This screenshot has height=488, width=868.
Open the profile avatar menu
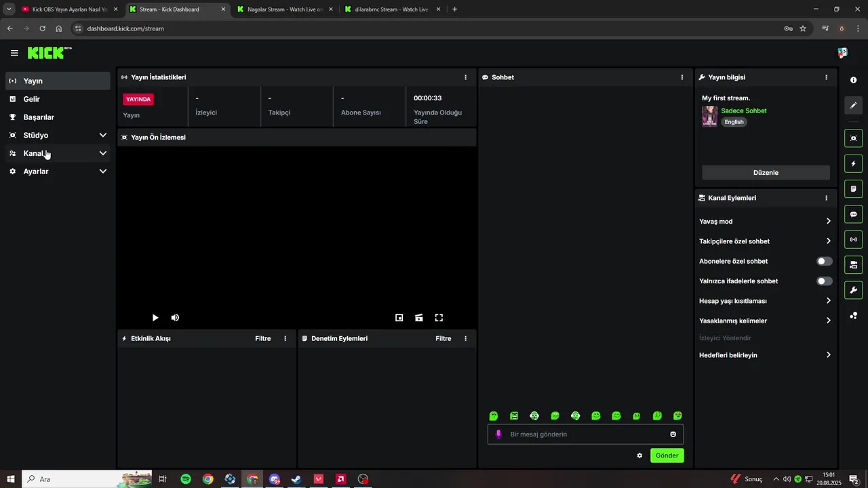tap(842, 53)
